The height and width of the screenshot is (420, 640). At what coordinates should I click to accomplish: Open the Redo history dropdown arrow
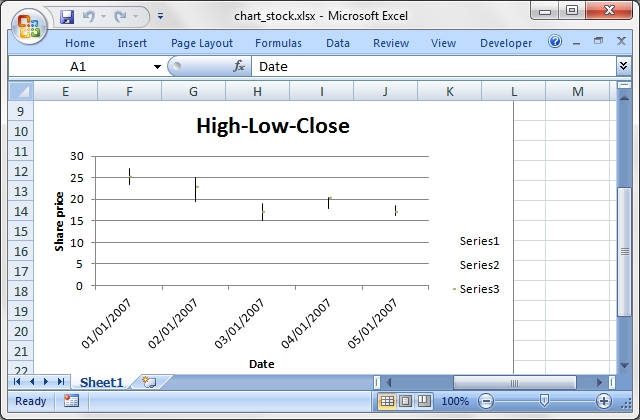(x=136, y=16)
